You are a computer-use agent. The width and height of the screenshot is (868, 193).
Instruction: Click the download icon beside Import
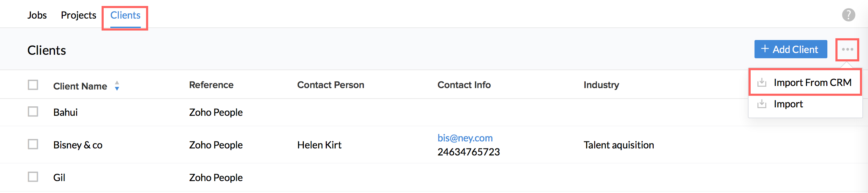click(762, 104)
